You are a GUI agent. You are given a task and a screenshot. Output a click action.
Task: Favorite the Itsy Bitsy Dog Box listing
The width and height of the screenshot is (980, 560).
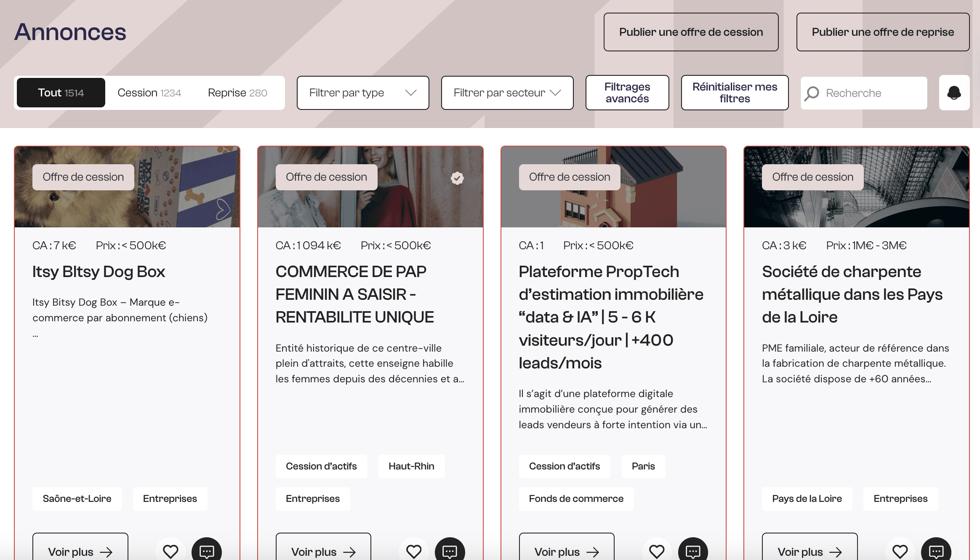pos(170,551)
